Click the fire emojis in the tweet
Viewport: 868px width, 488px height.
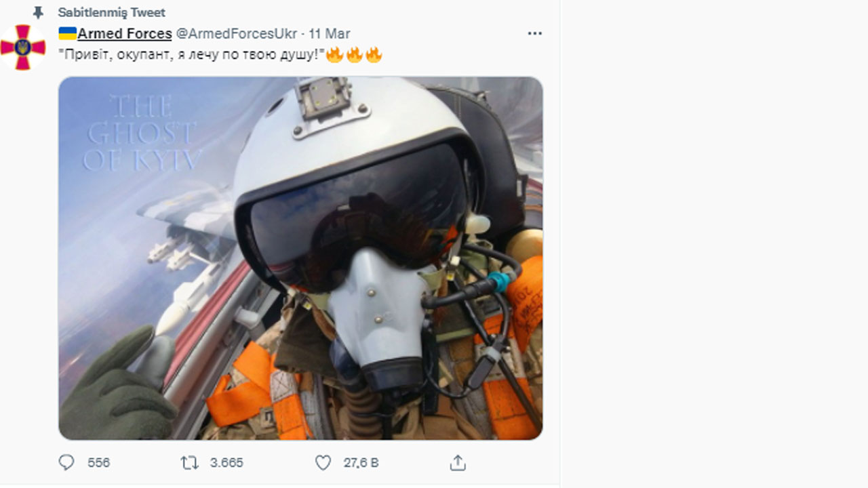tap(354, 55)
